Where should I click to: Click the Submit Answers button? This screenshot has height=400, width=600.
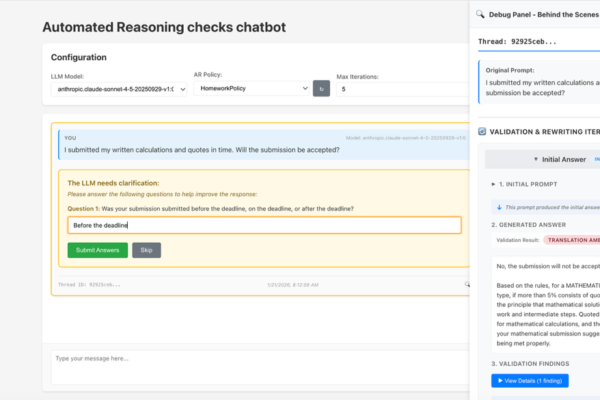[x=98, y=250]
